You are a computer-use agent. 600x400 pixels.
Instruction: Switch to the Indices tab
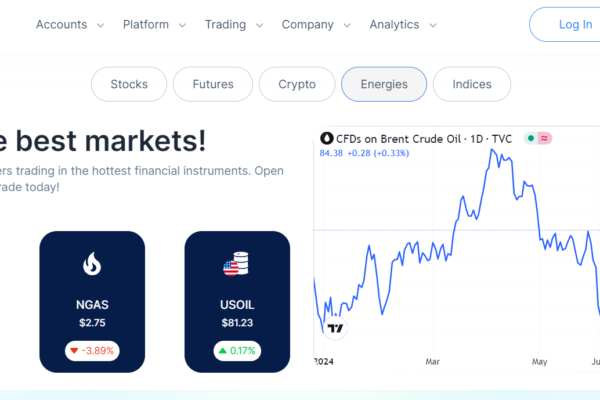click(472, 84)
